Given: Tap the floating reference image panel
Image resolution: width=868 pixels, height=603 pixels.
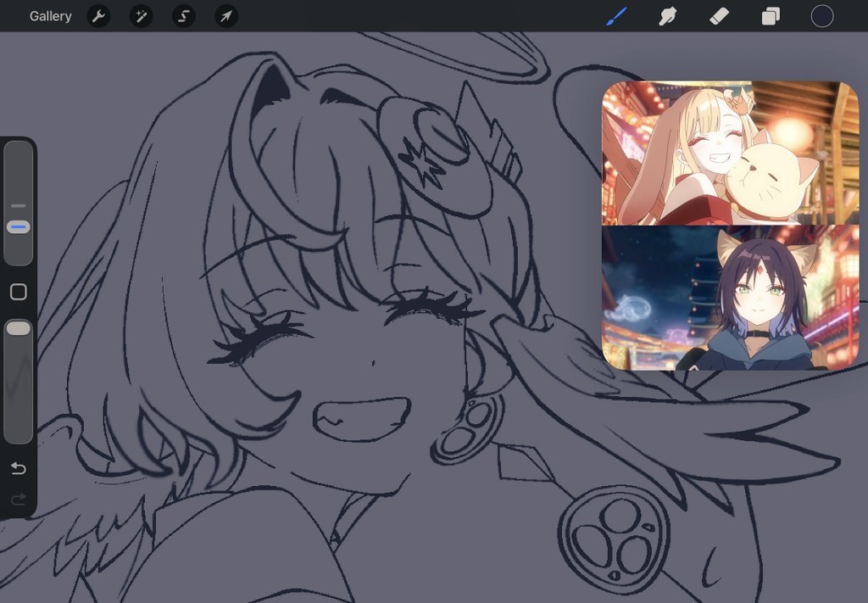Looking at the screenshot, I should (x=729, y=225).
